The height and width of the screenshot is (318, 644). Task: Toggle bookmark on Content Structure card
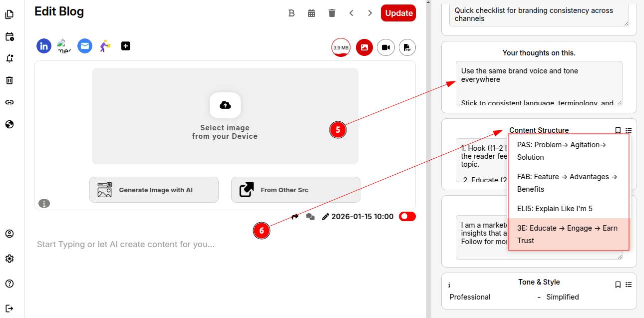click(x=618, y=130)
